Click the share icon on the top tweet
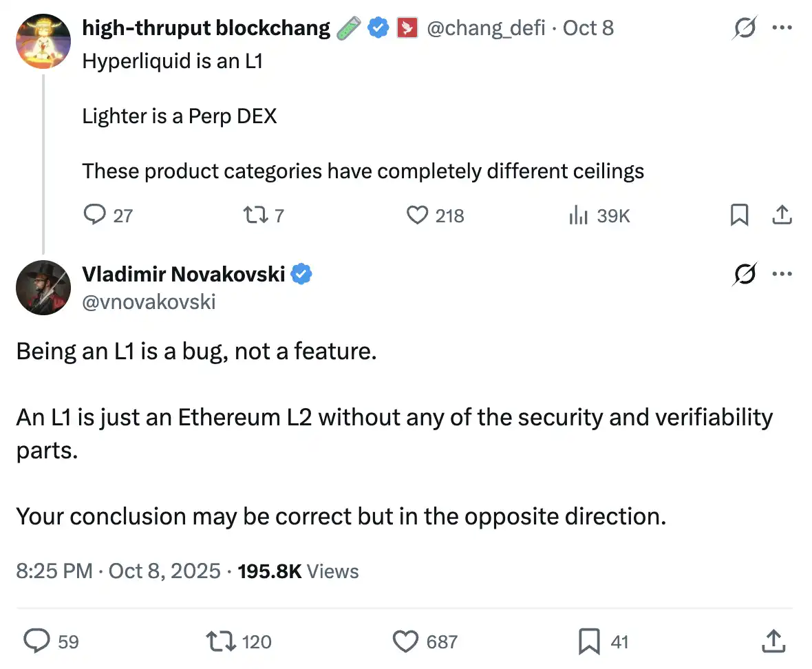Screen dimensions: 812x669 tap(782, 215)
